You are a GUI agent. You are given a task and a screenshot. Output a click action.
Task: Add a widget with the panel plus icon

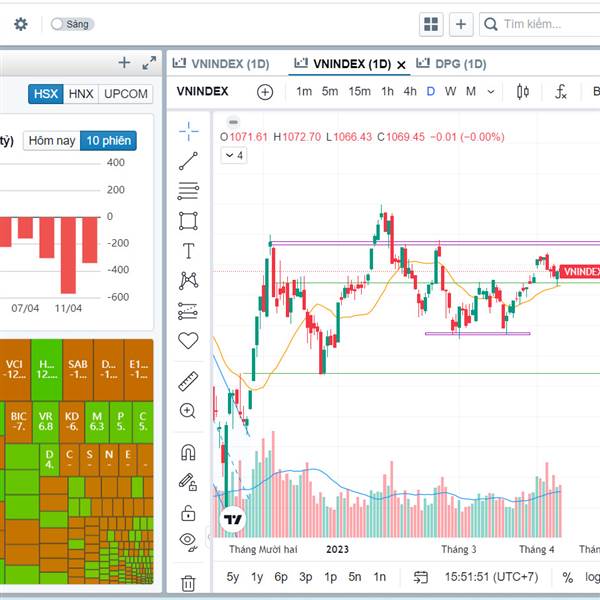point(124,62)
